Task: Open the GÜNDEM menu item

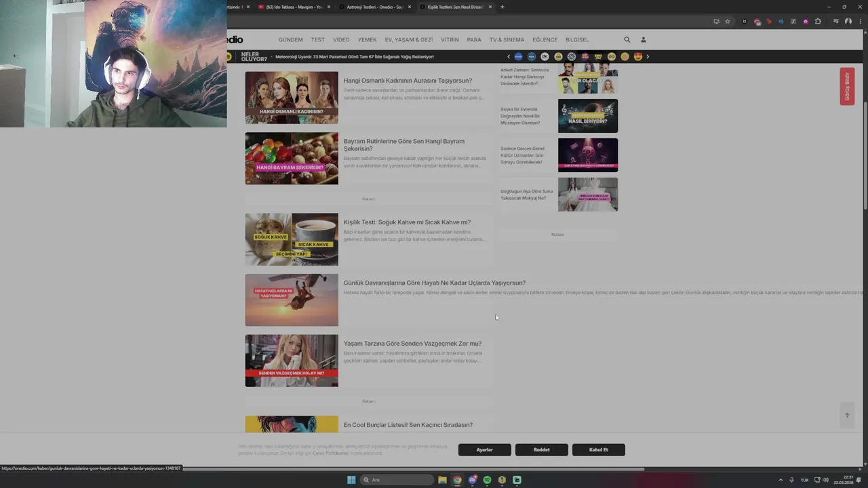Action: point(290,40)
